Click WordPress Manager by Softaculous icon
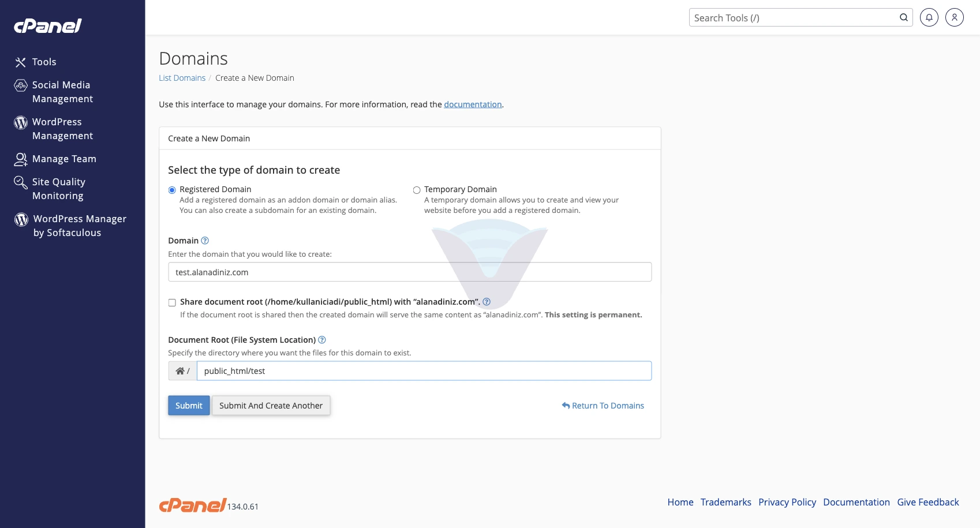980x528 pixels. (21, 219)
